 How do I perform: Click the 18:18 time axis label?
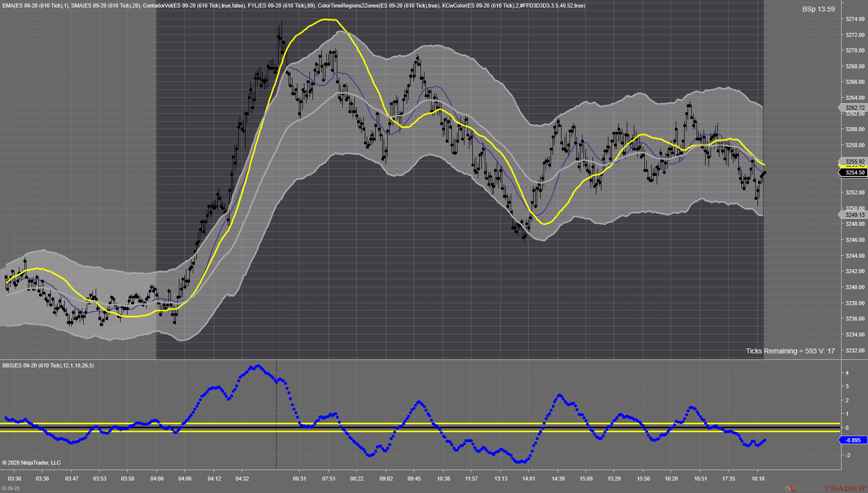point(758,479)
